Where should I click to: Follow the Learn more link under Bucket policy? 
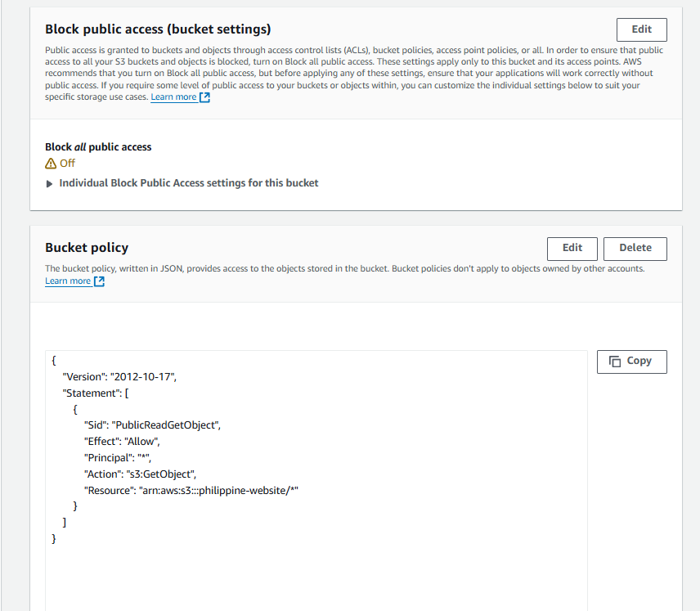(68, 281)
